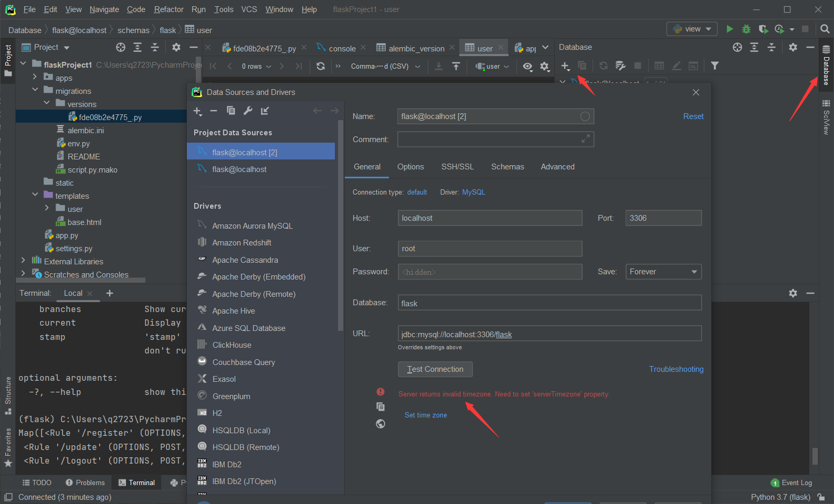Open driver settings wrench icon
The width and height of the screenshot is (834, 504).
[248, 111]
